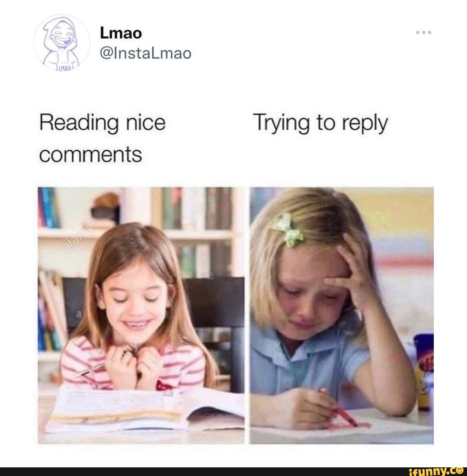Open the Lmao display name
467x476 pixels.
click(121, 33)
